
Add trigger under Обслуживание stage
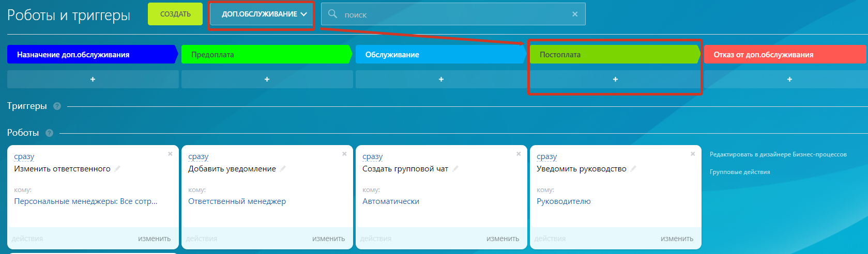(441, 79)
